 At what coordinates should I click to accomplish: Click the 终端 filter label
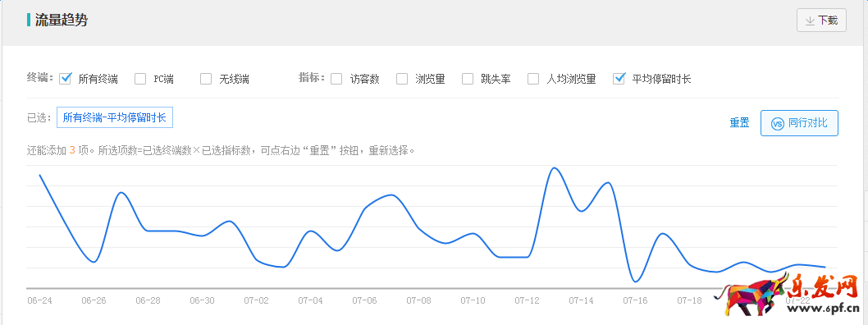(40, 78)
